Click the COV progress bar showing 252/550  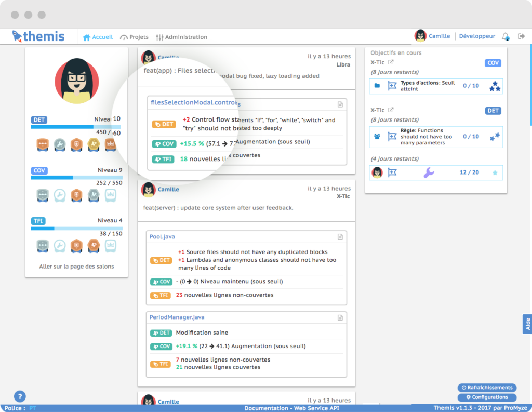tap(76, 177)
